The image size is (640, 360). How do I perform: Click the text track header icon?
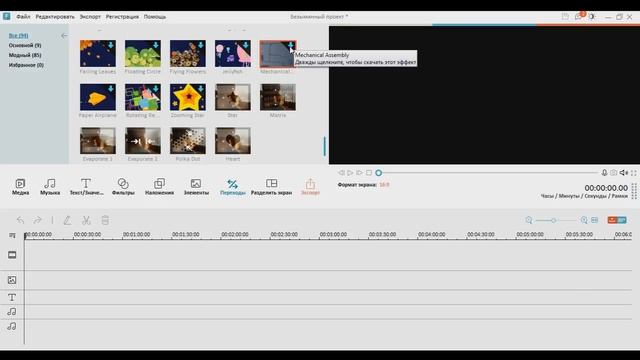tap(12, 298)
